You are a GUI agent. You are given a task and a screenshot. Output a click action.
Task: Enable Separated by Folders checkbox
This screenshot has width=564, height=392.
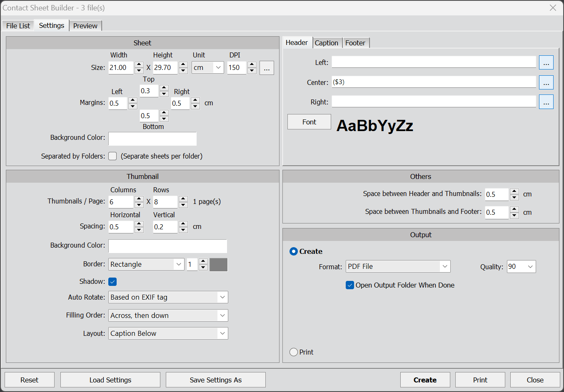pyautogui.click(x=112, y=156)
